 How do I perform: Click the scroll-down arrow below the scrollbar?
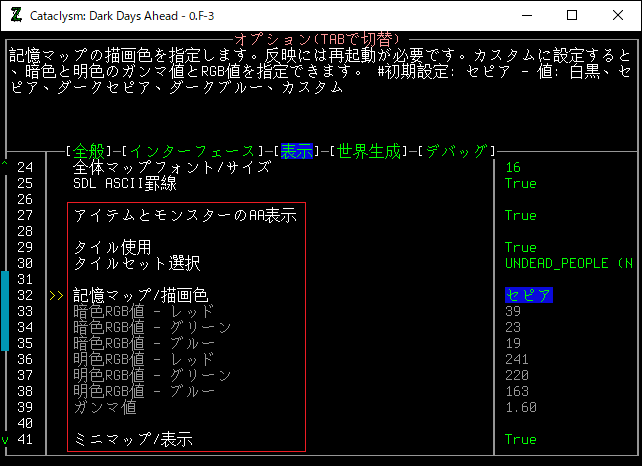(5, 440)
